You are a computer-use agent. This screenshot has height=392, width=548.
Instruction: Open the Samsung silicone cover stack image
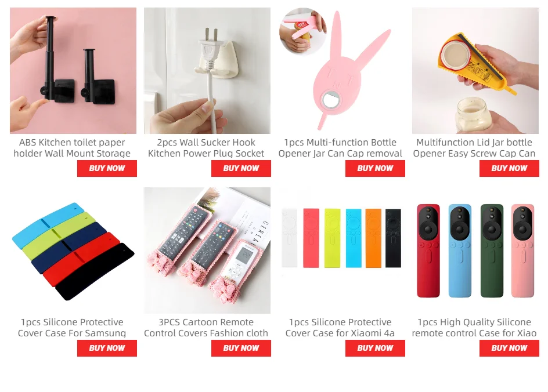[x=73, y=251]
